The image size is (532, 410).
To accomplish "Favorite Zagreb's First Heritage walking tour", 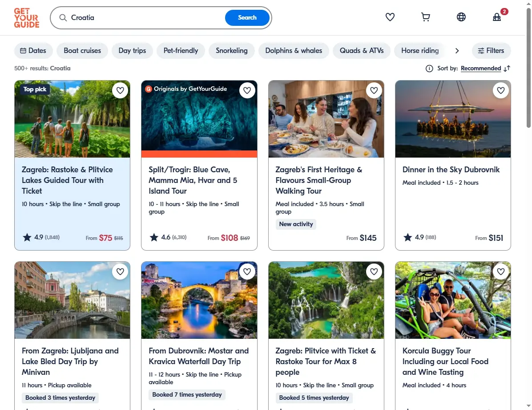I will point(374,90).
